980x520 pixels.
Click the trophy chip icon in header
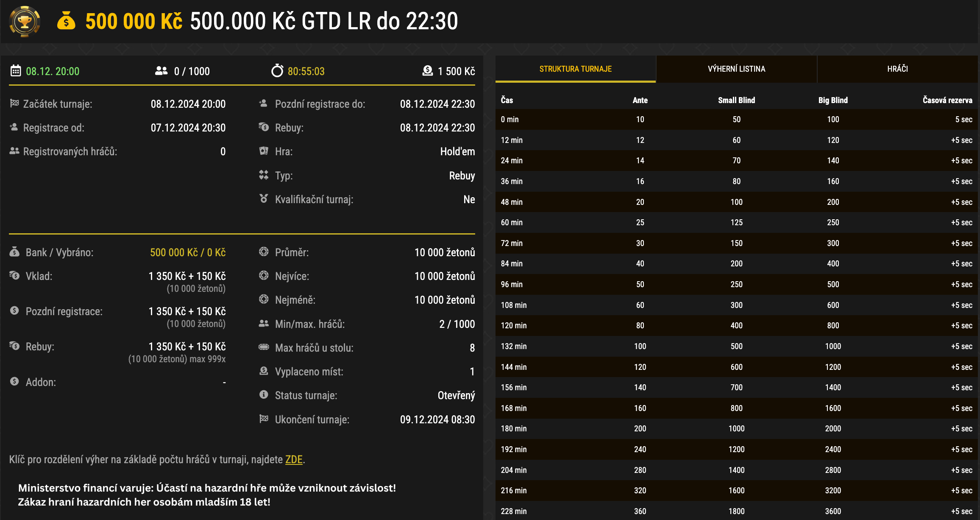(x=25, y=21)
